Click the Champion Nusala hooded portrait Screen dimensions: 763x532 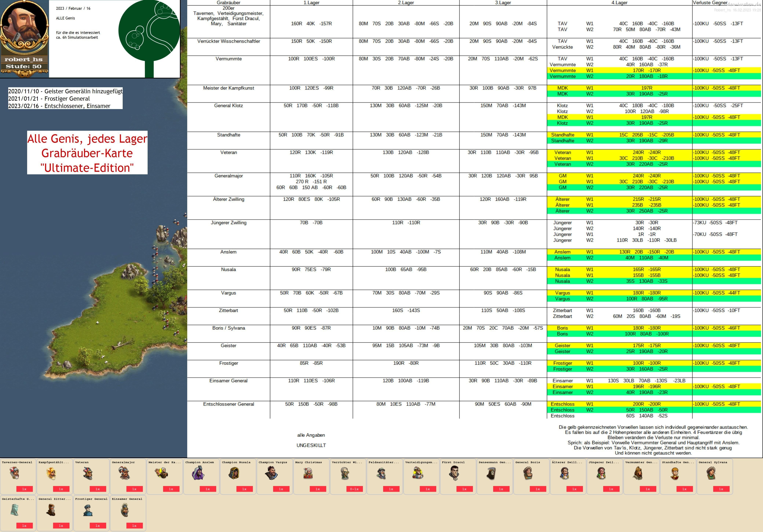(235, 473)
